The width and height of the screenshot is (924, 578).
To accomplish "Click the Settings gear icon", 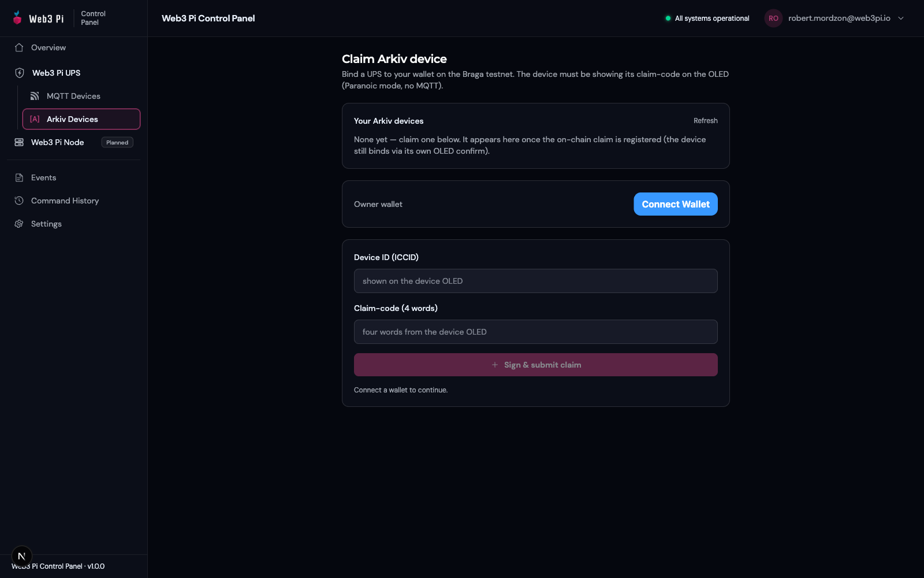I will [19, 224].
